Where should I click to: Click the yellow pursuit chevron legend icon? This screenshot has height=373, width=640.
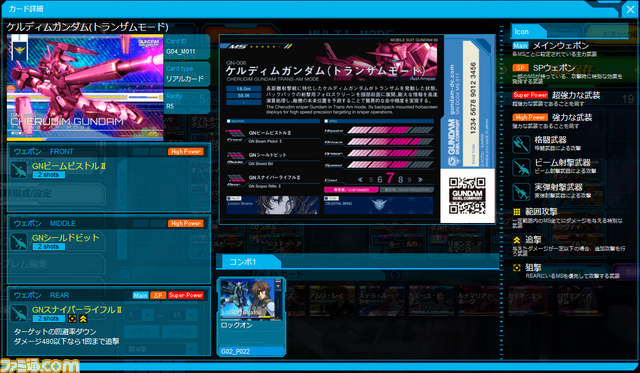pos(517,240)
